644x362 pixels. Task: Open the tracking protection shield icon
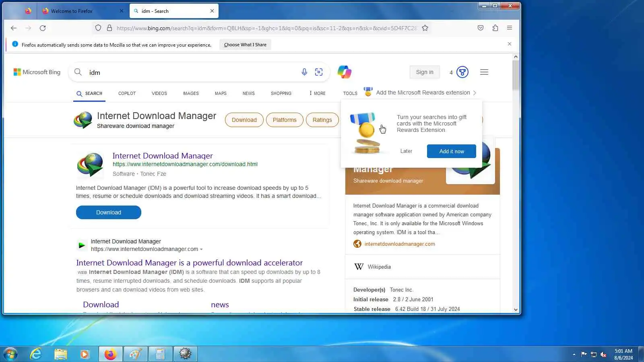coord(98,28)
